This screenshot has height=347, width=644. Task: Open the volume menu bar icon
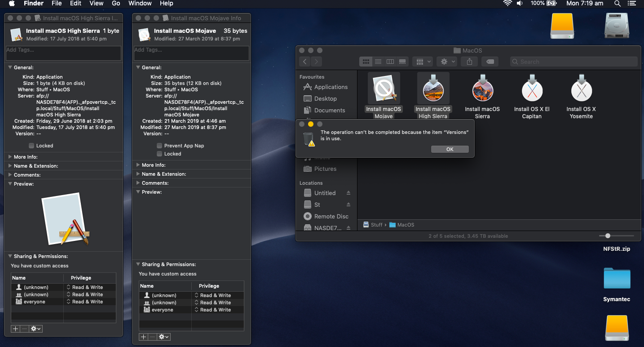[520, 3]
